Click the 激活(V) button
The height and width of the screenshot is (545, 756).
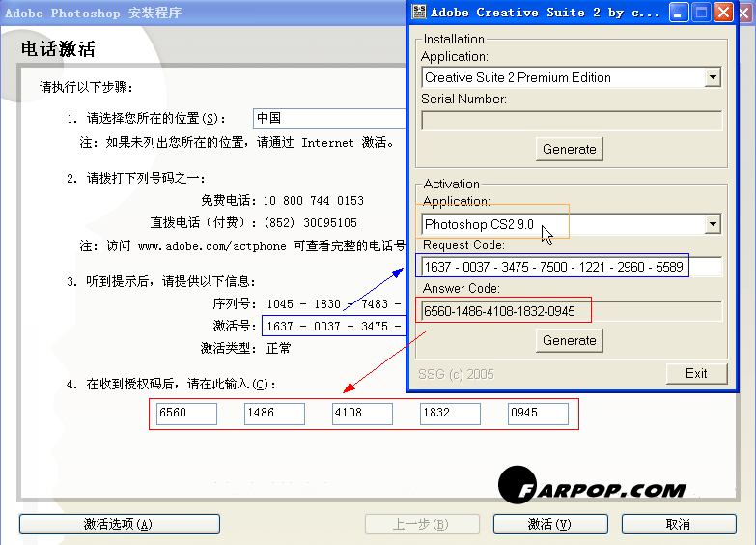pyautogui.click(x=550, y=525)
